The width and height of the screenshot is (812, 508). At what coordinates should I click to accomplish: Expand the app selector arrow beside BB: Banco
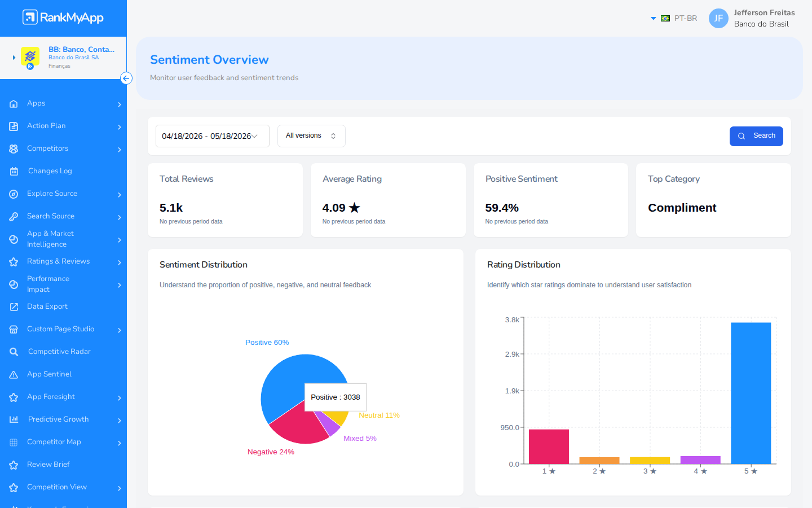(14, 58)
